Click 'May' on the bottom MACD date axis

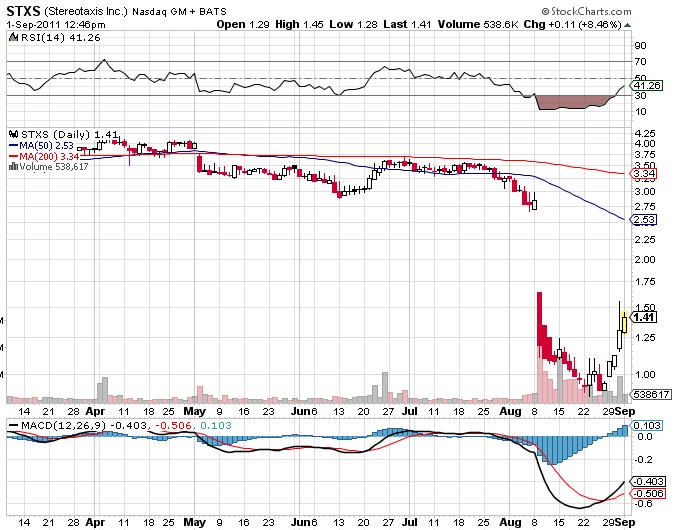click(195, 522)
